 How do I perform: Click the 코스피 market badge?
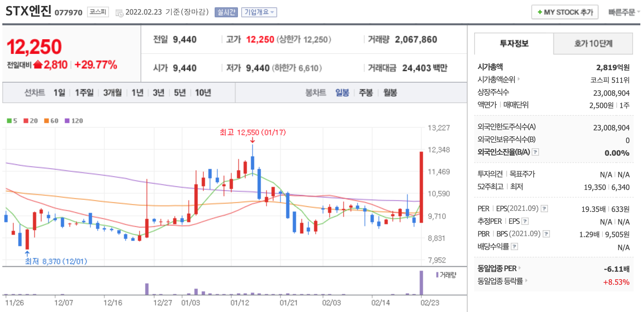pos(98,12)
